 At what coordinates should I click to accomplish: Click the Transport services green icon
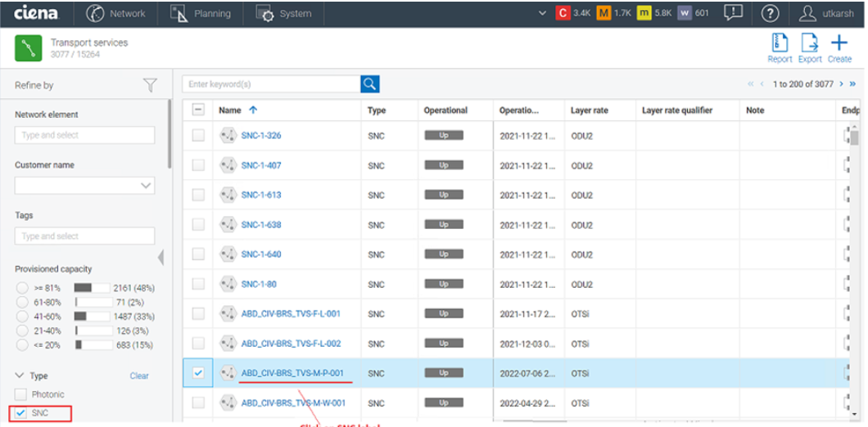pos(29,49)
